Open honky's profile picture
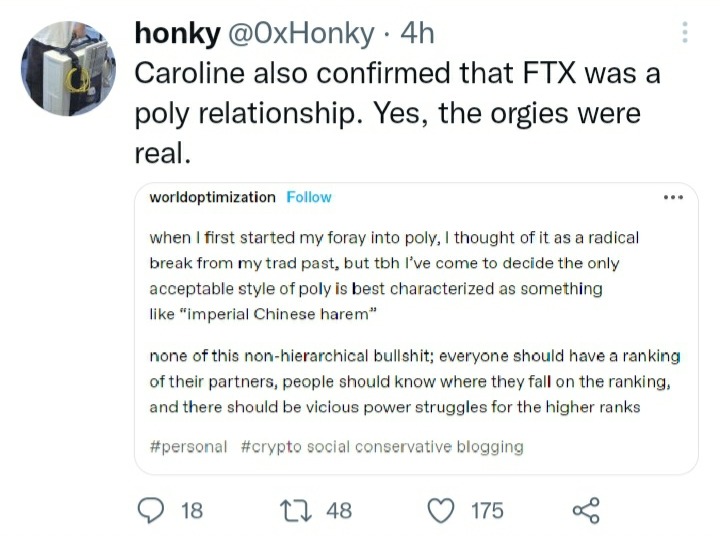Image resolution: width=720 pixels, height=536 pixels. pyautogui.click(x=69, y=70)
